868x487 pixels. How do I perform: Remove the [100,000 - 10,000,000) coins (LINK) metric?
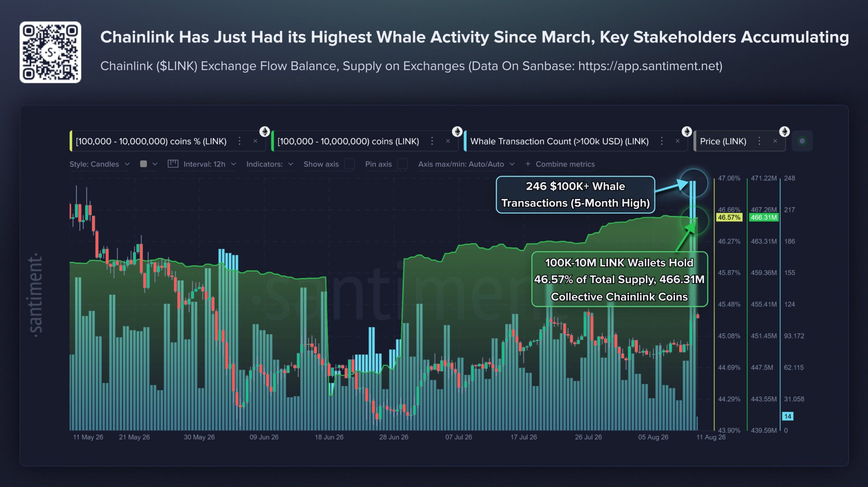448,141
